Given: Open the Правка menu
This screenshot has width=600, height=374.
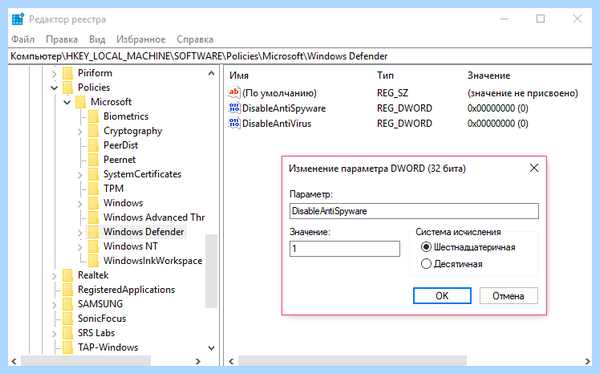Looking at the screenshot, I should click(62, 39).
